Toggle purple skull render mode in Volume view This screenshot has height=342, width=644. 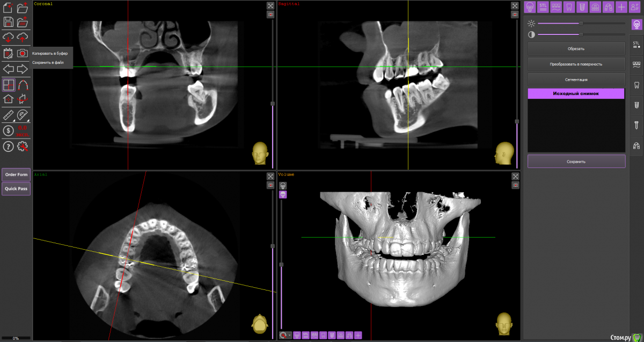283,194
